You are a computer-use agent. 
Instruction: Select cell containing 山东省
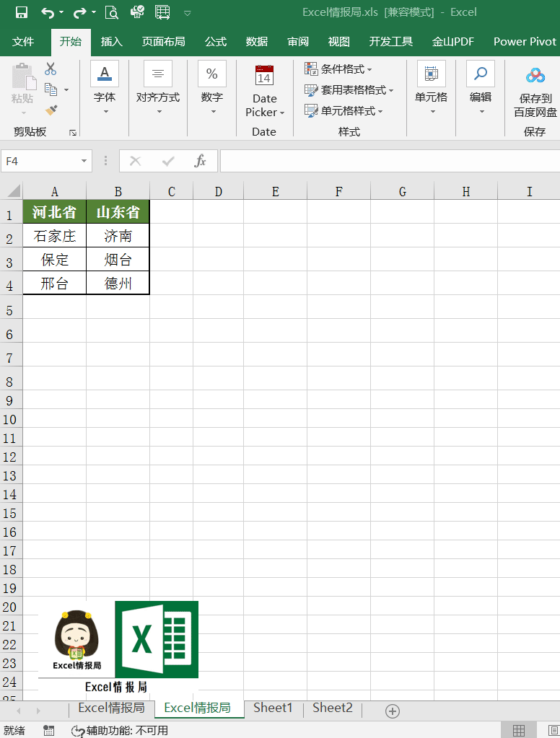point(118,212)
